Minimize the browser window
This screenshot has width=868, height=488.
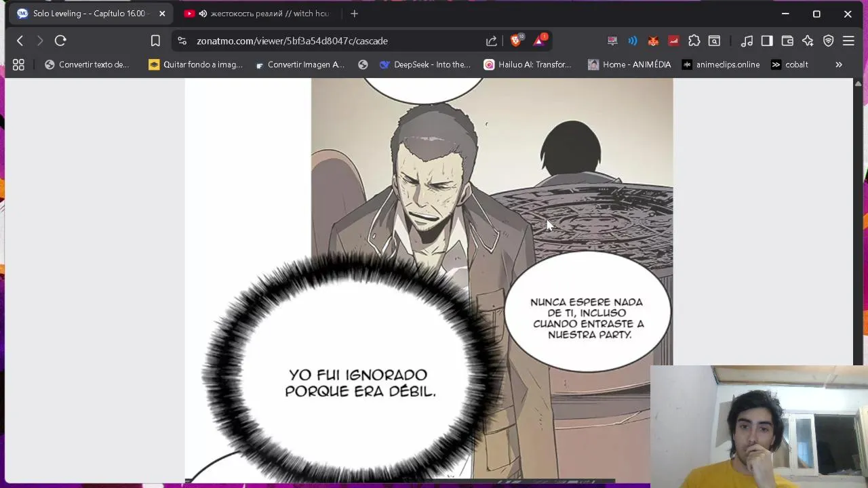click(x=785, y=14)
